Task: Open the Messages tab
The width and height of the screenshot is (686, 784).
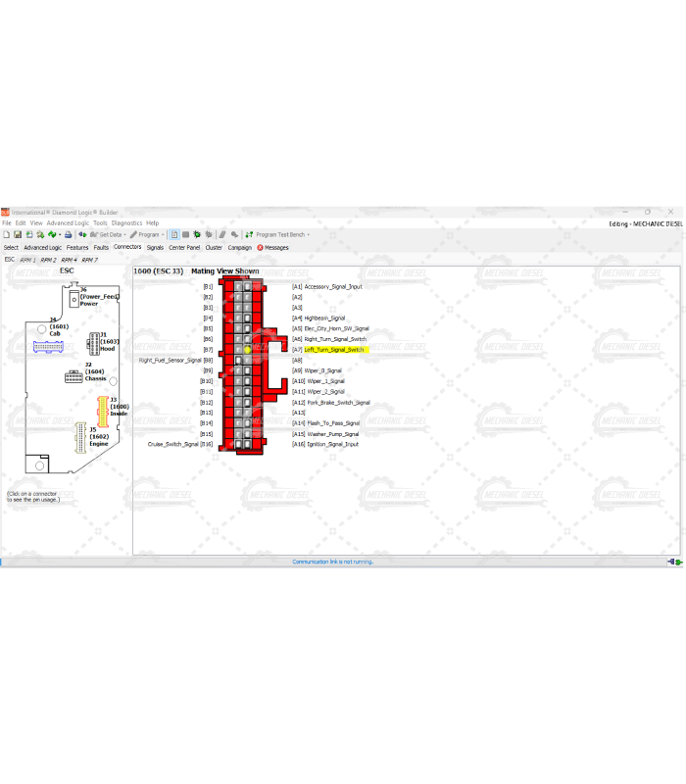Action: [x=274, y=248]
